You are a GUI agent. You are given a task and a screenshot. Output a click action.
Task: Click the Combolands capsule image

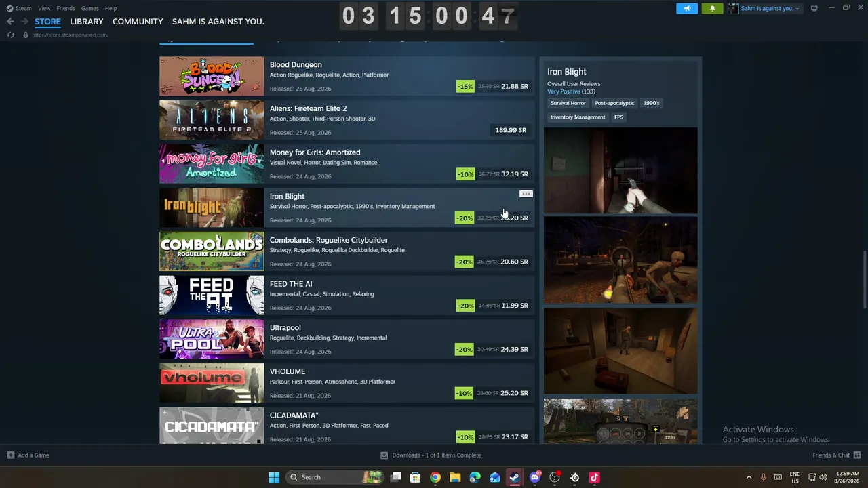click(x=212, y=251)
